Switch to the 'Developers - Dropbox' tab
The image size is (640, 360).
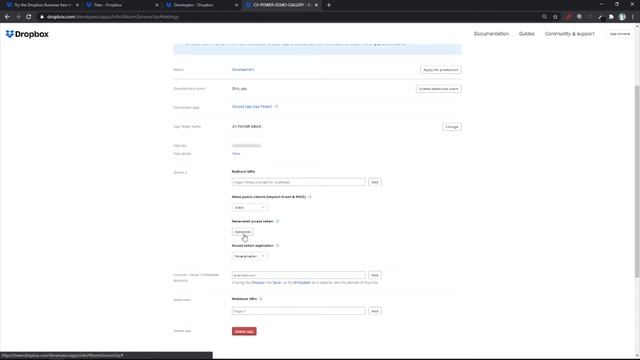(x=200, y=5)
